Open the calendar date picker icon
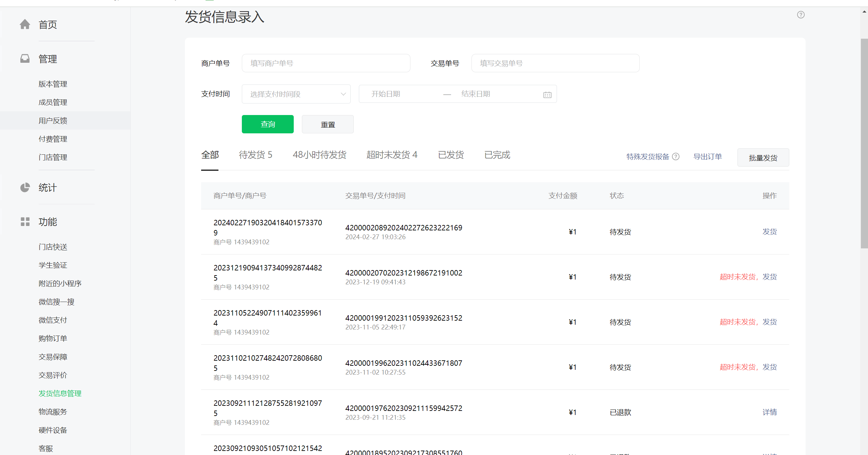 pos(547,95)
